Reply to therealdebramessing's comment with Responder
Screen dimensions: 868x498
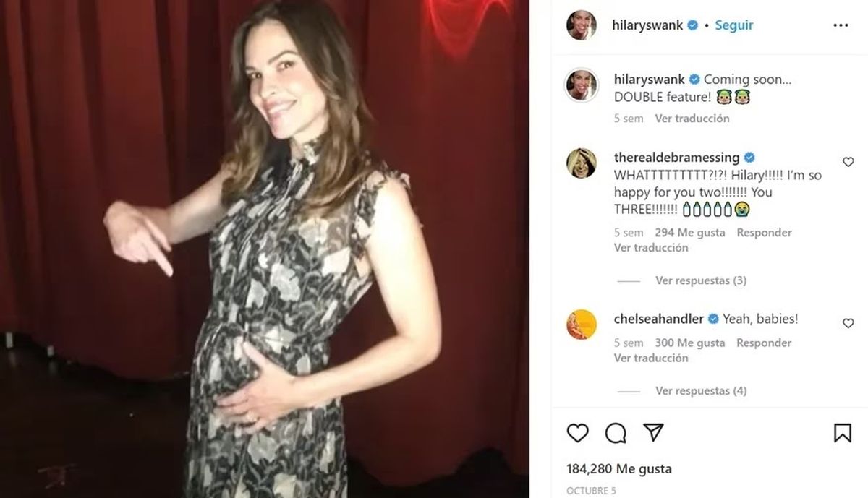764,233
